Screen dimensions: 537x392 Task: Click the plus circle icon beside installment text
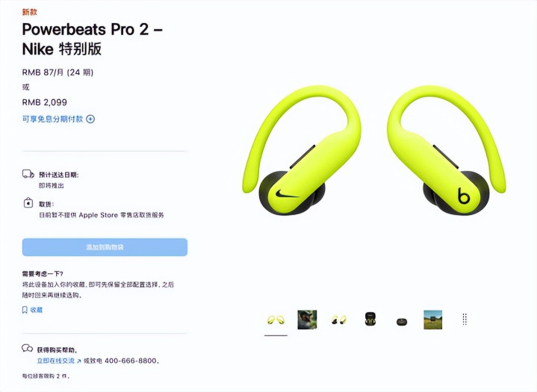90,119
